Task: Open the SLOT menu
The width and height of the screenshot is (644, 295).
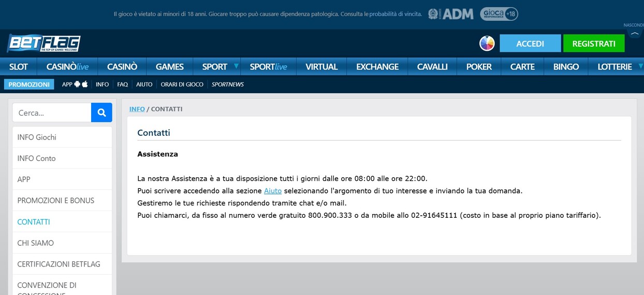Action: 19,66
